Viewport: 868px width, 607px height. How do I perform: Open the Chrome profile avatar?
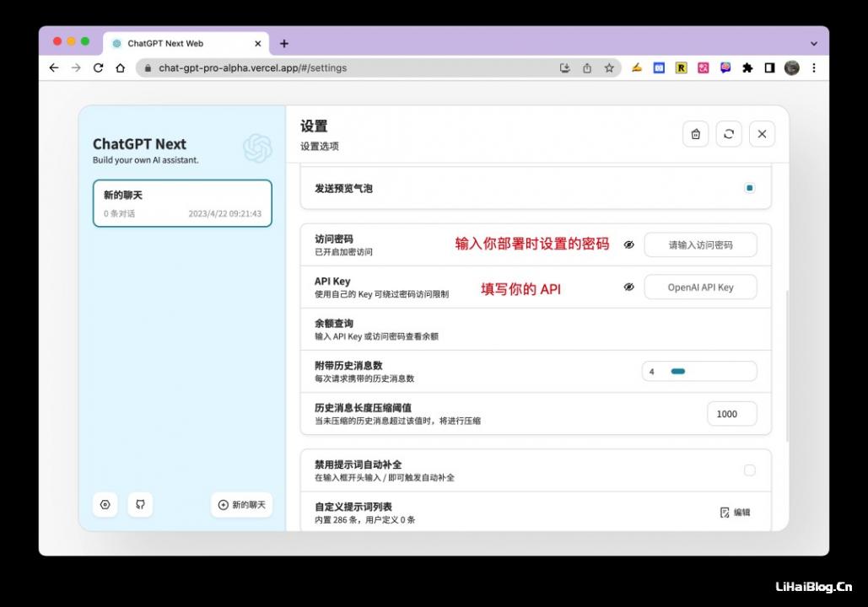(791, 68)
